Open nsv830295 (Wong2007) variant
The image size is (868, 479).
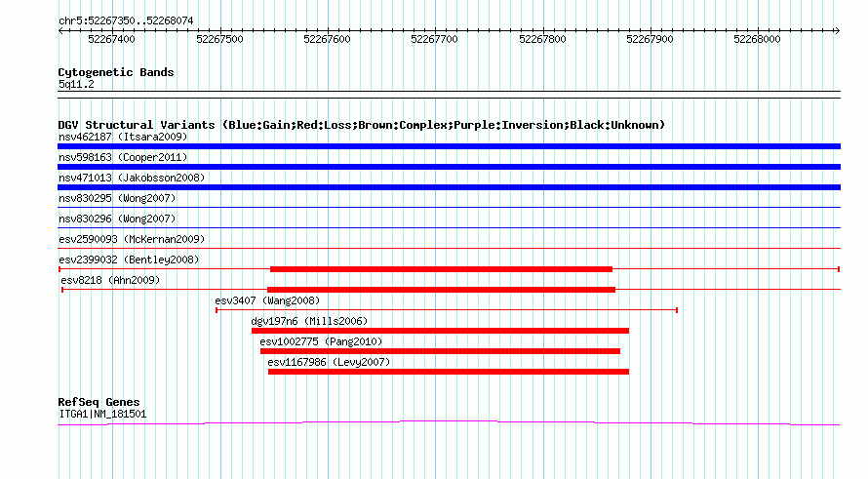pos(117,198)
